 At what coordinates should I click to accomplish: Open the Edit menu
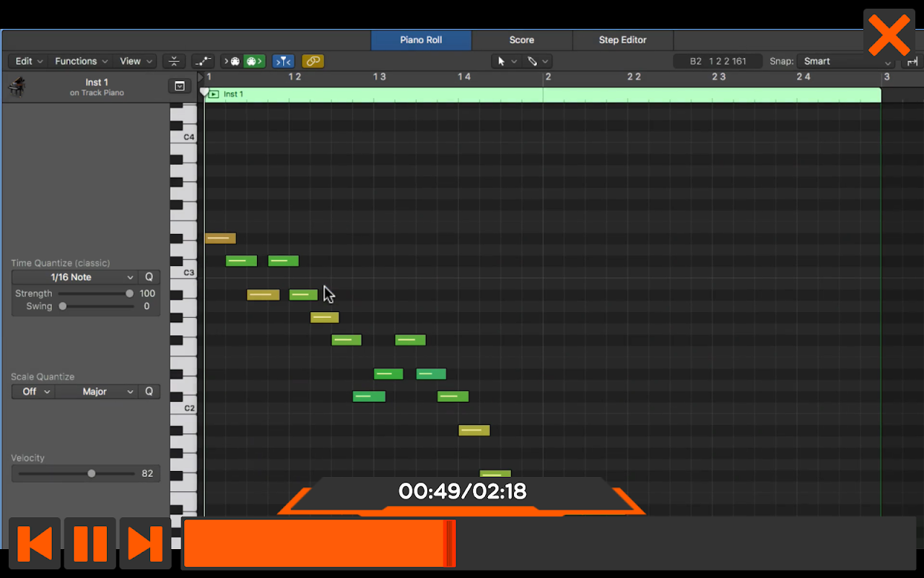(x=30, y=61)
